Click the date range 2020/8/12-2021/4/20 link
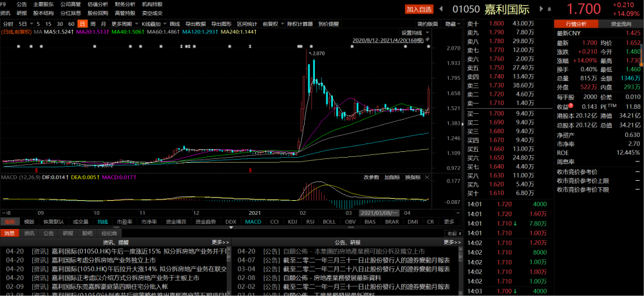644x296 pixels. (x=388, y=41)
